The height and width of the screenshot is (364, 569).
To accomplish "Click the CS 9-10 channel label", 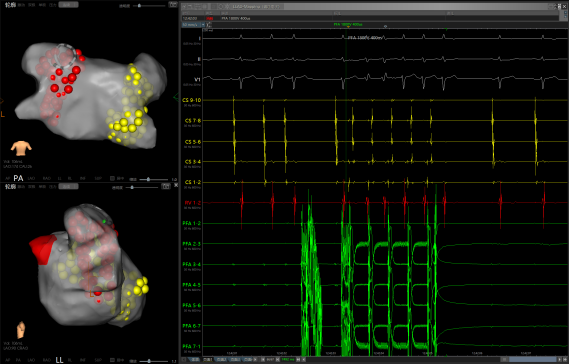I will tap(192, 100).
